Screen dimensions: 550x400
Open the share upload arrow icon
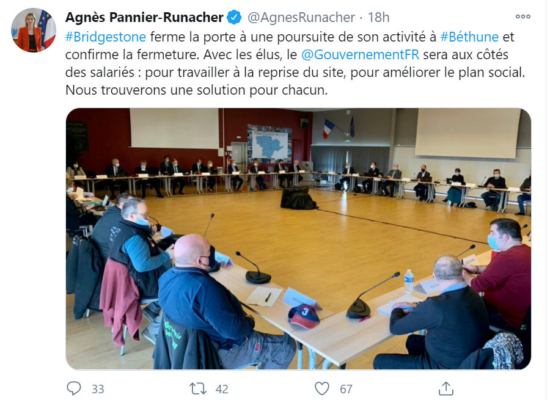pos(446,388)
